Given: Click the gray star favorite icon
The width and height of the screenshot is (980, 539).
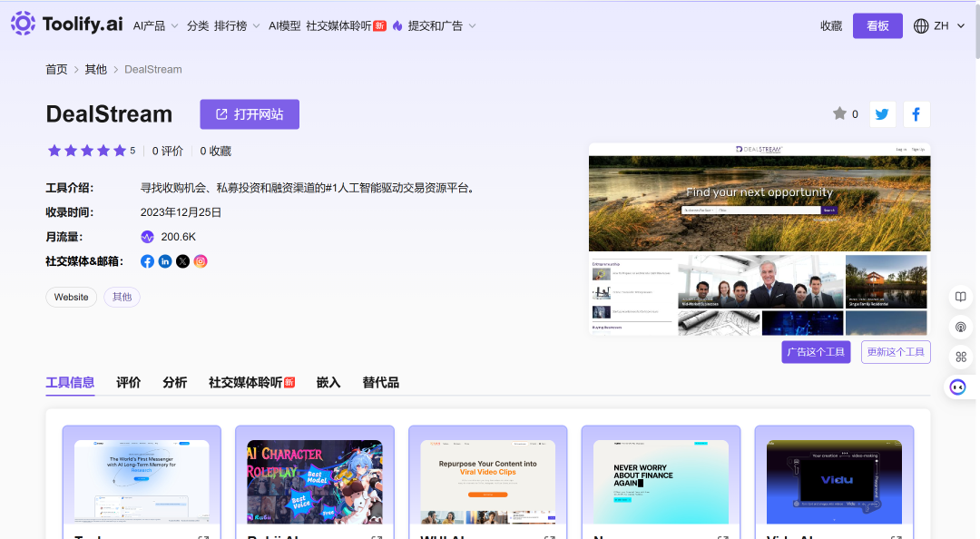Looking at the screenshot, I should (839, 113).
